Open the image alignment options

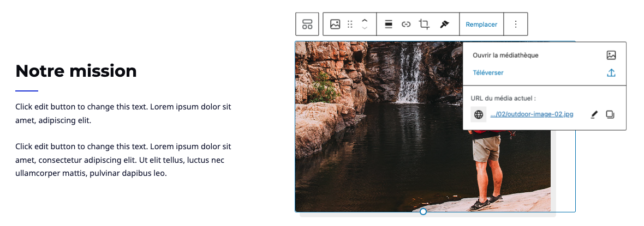click(389, 25)
